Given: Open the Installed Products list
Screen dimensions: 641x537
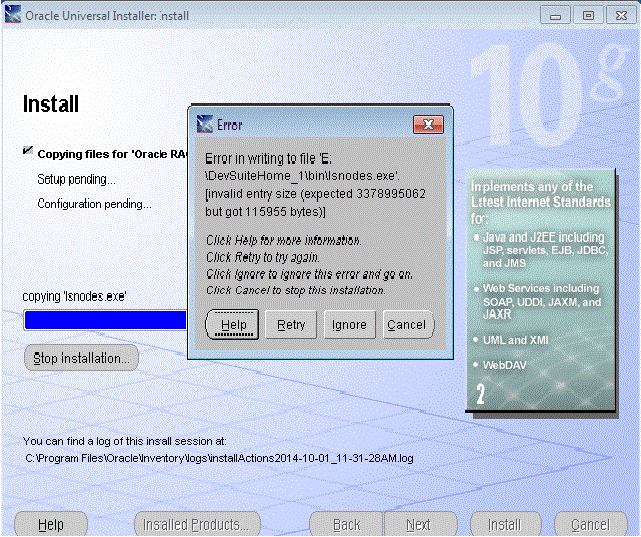Looking at the screenshot, I should [196, 525].
